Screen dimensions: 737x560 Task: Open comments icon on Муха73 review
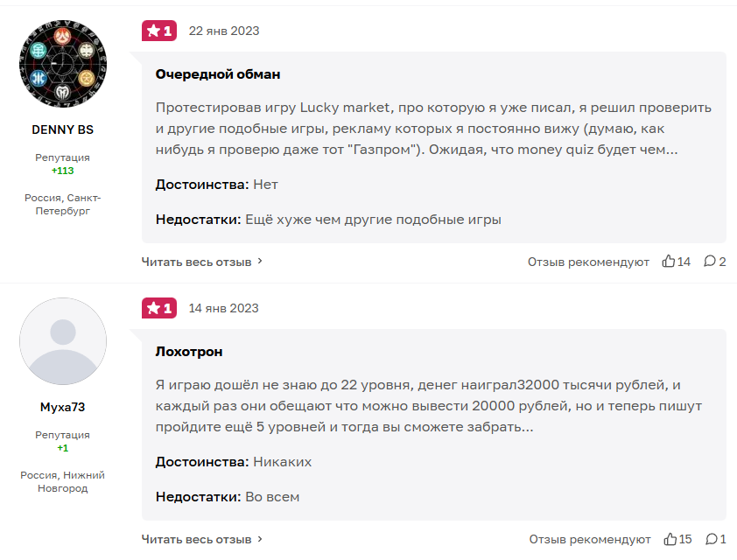711,539
